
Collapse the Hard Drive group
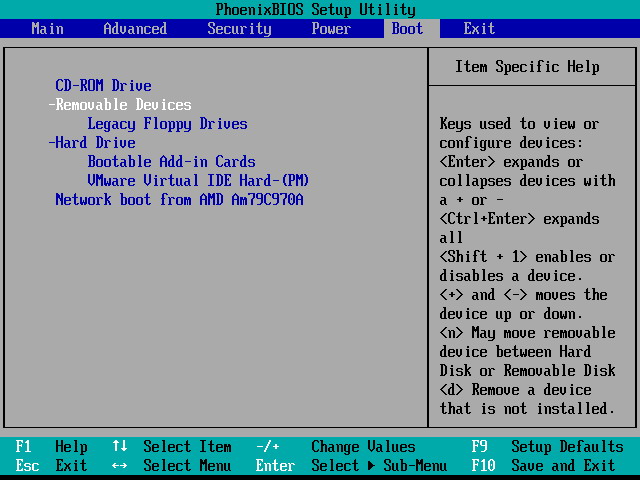pos(92,142)
